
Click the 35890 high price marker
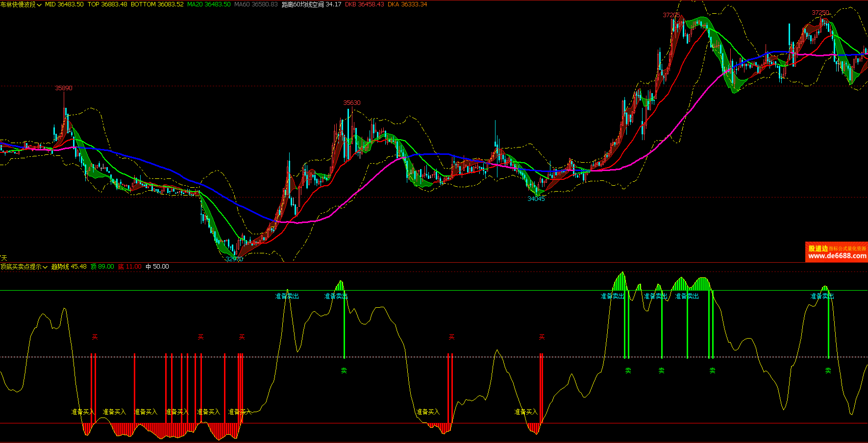point(63,88)
